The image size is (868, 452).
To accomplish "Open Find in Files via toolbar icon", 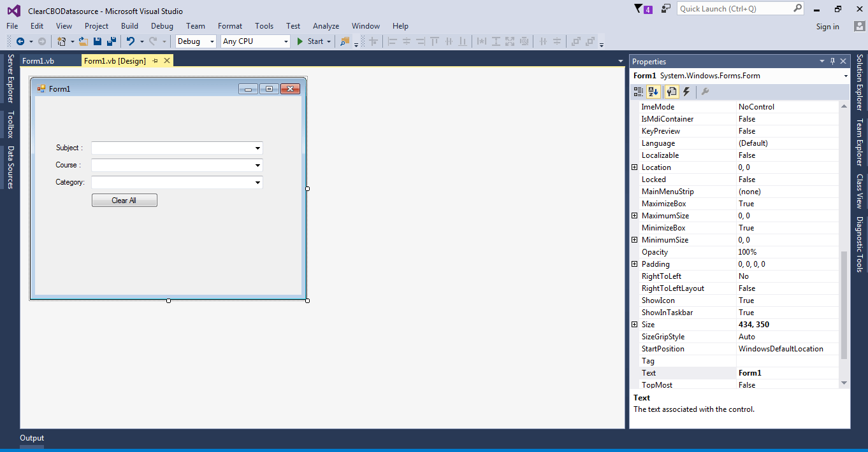I will [344, 41].
